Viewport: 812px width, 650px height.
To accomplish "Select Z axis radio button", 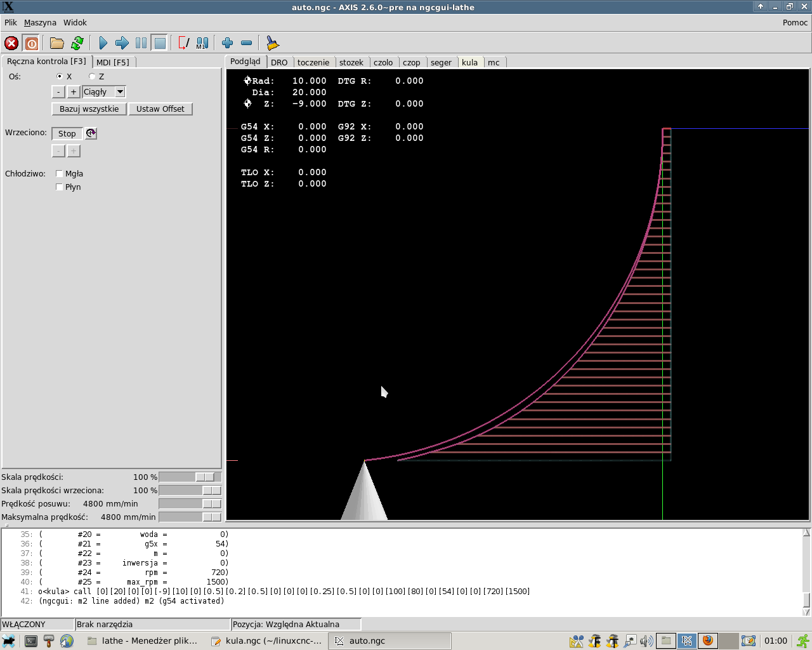I will click(x=92, y=76).
